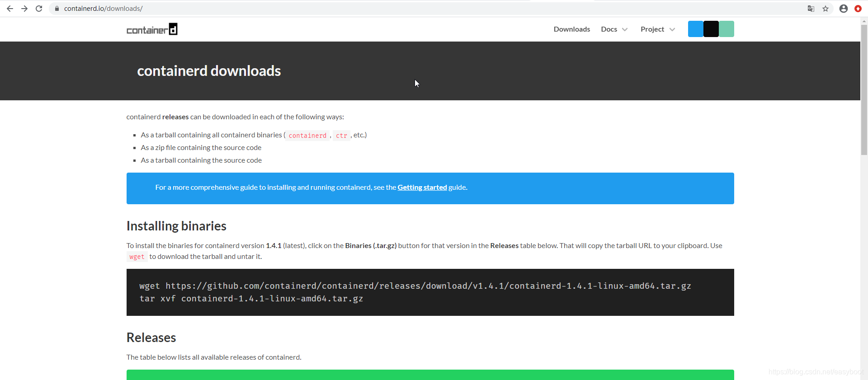Go back to the previous page
This screenshot has height=380, width=868.
10,9
